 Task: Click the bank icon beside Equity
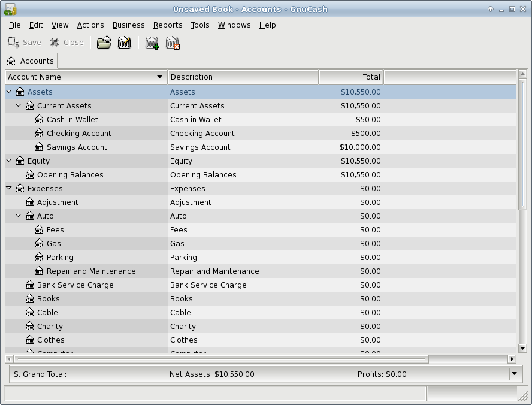(x=20, y=161)
